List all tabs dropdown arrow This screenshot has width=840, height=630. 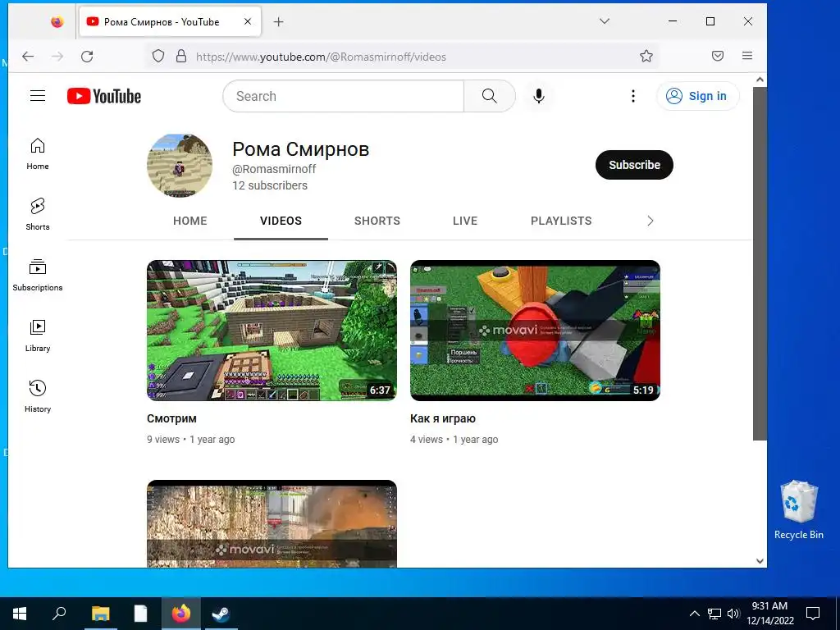point(605,21)
